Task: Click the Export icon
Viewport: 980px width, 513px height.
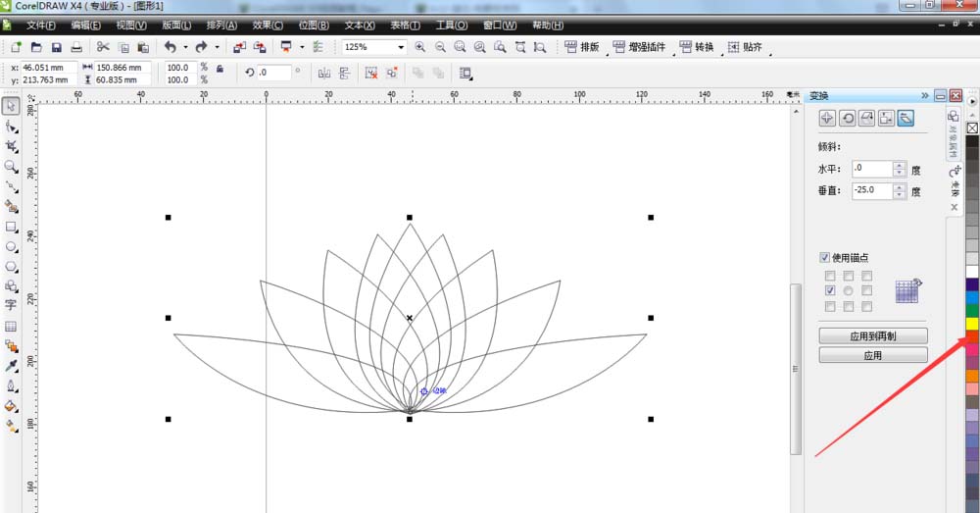Action: [x=260, y=47]
